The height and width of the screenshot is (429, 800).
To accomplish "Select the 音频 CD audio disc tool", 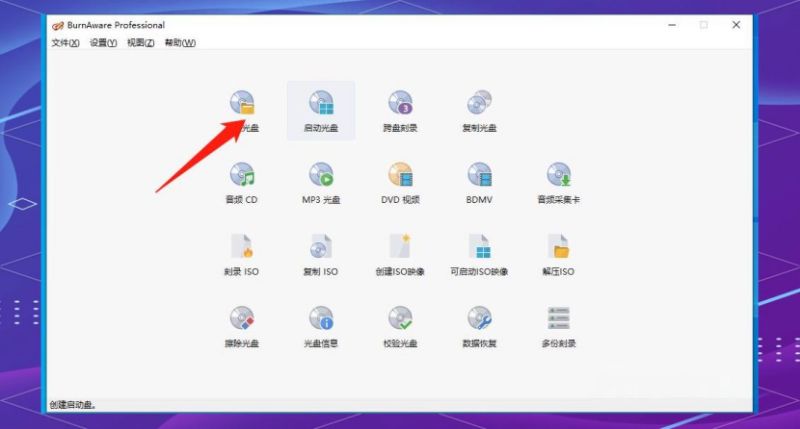I will pyautogui.click(x=242, y=183).
